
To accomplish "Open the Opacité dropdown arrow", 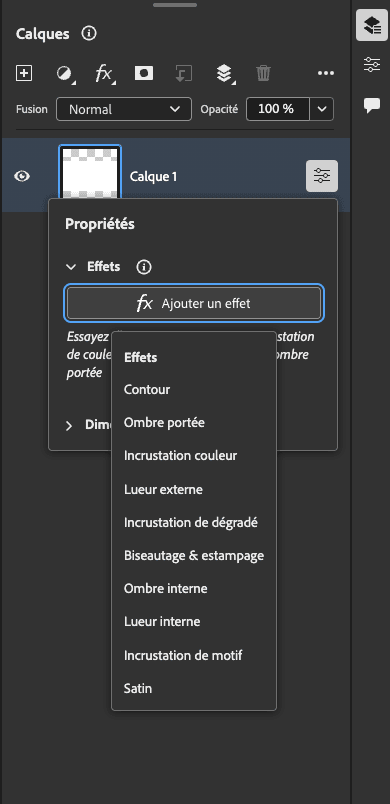I will (322, 109).
